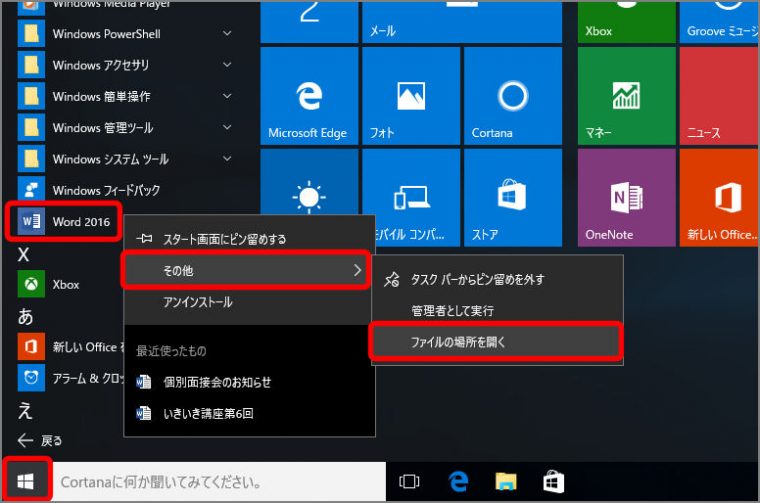Choose 管理者として実行

click(x=497, y=311)
